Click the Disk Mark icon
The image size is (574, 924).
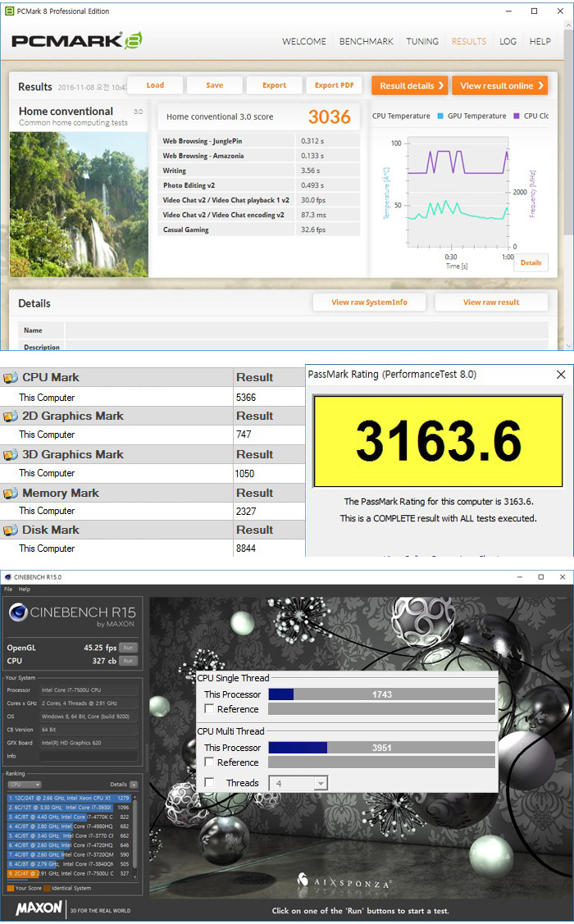11,530
